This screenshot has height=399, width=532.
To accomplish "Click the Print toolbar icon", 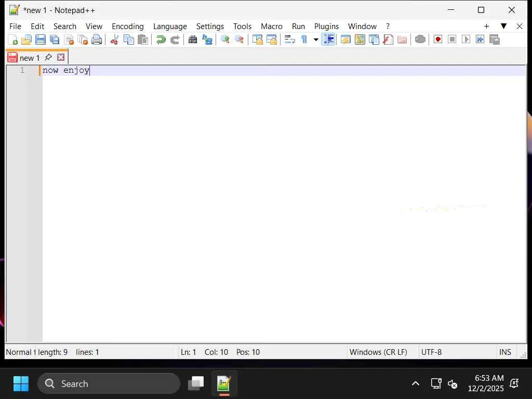I will pyautogui.click(x=97, y=39).
